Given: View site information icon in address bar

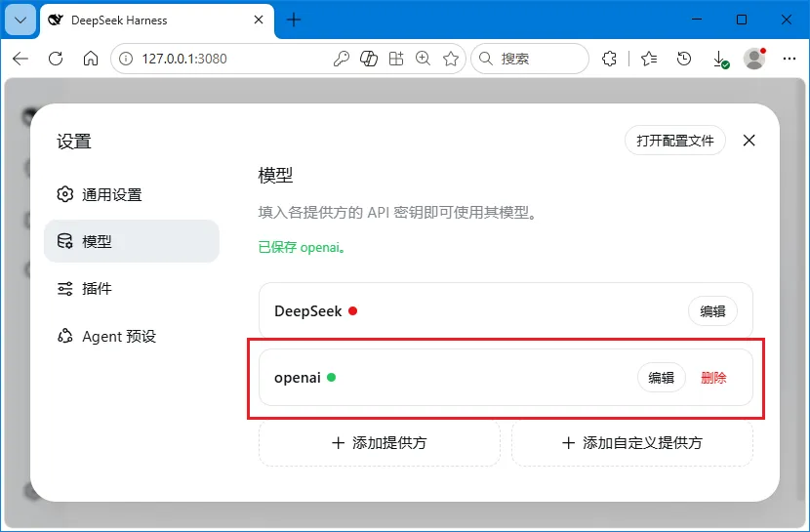Looking at the screenshot, I should [126, 59].
